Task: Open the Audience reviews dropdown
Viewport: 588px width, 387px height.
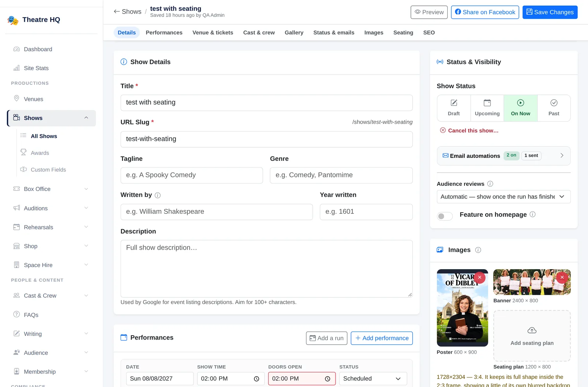Action: click(x=503, y=197)
